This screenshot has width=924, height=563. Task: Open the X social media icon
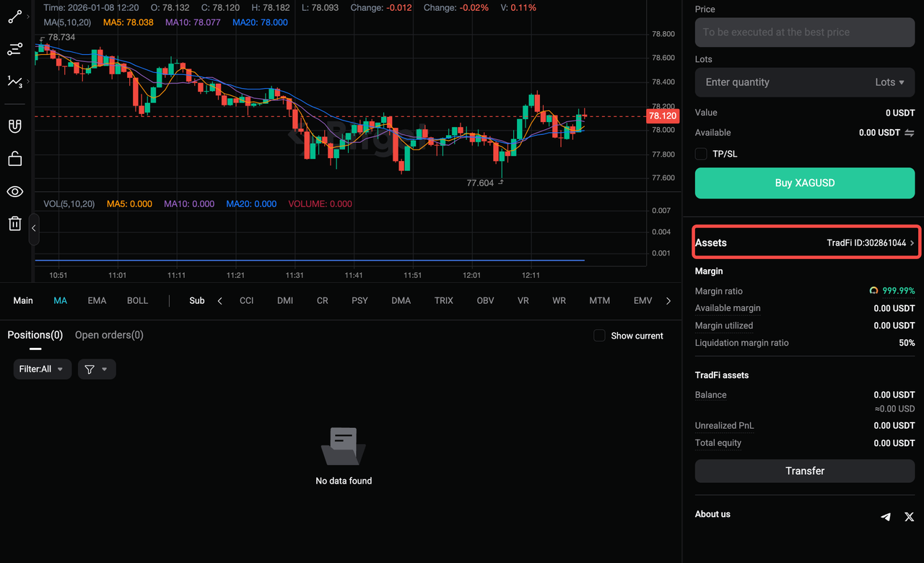(x=909, y=517)
